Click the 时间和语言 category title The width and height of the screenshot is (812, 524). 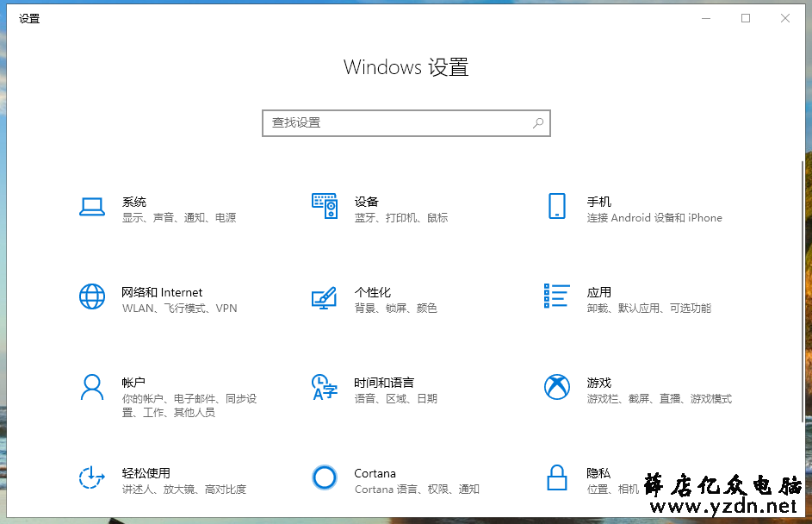pos(384,383)
